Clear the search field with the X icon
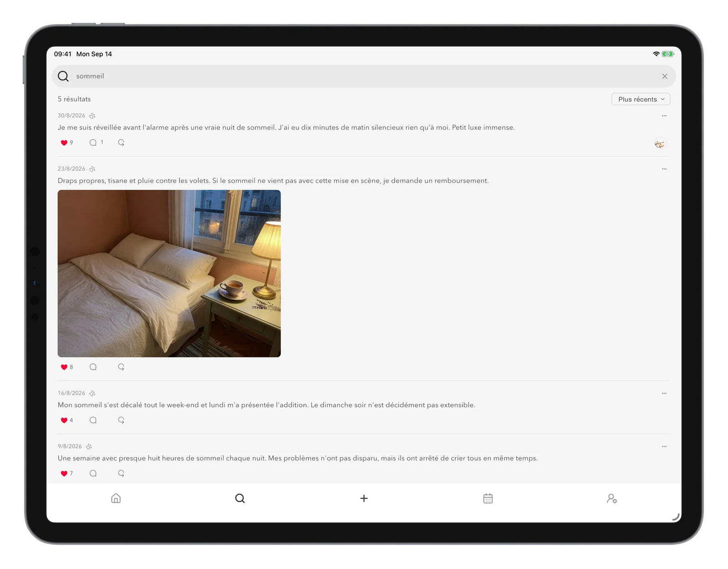This screenshot has height=569, width=728. [664, 76]
